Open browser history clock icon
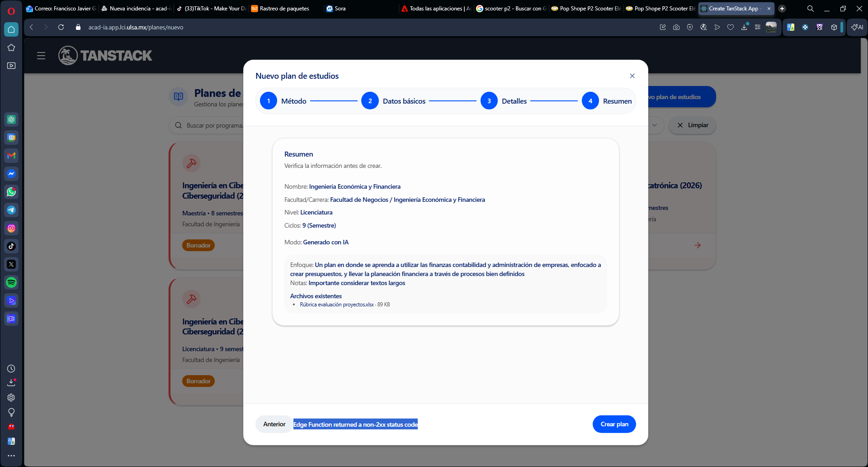This screenshot has height=467, width=868. coord(11,369)
